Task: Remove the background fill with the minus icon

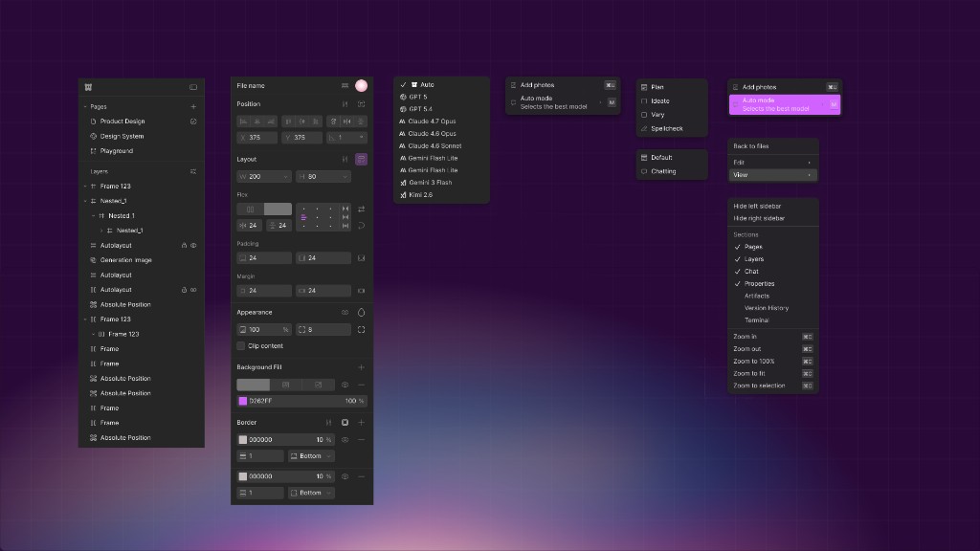Action: 361,385
